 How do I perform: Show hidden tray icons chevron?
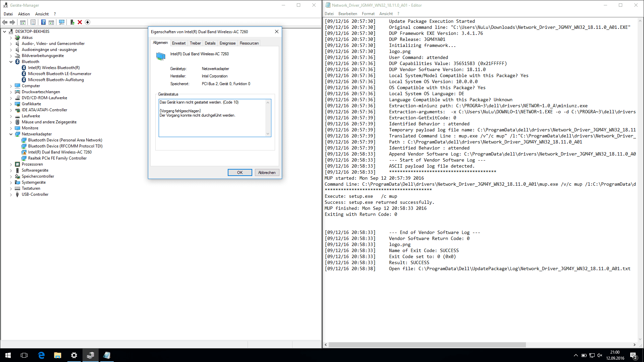click(576, 355)
